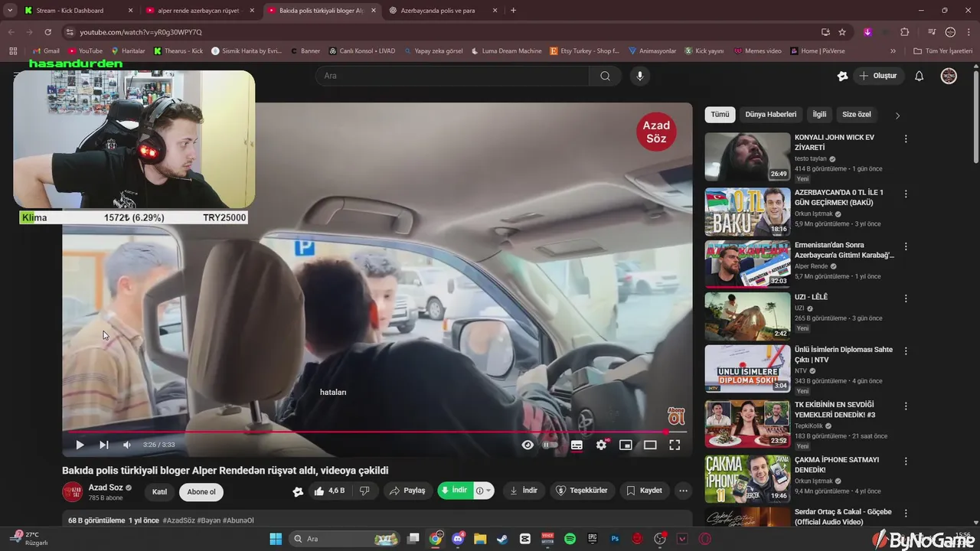The width and height of the screenshot is (980, 551).
Task: Click the Katıl join button
Action: [159, 492]
